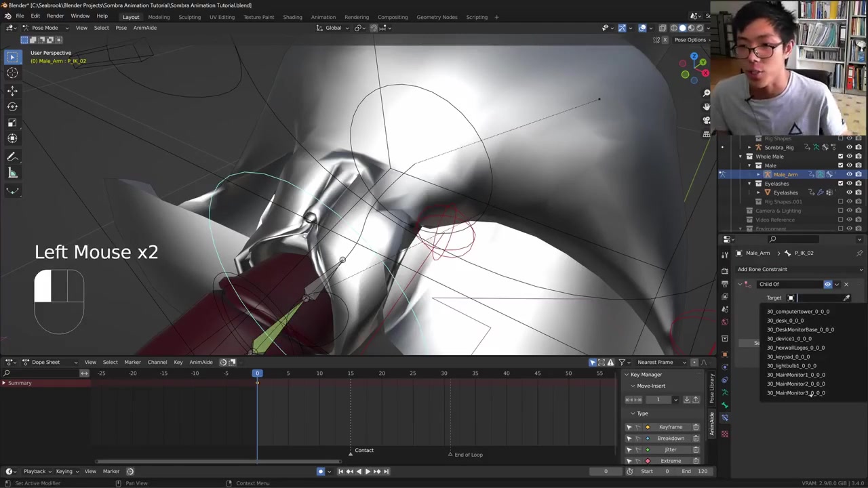This screenshot has width=868, height=488.
Task: Open the Pose Mode dropdown
Action: (x=45, y=28)
